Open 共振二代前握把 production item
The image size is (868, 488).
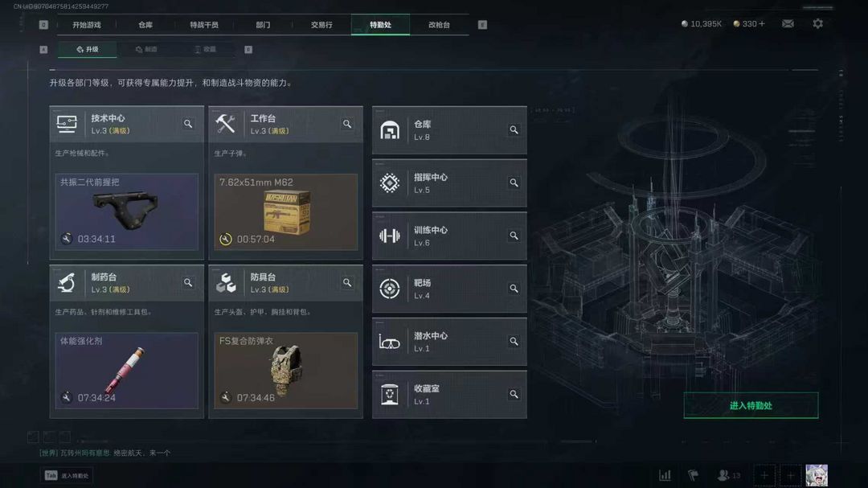127,212
